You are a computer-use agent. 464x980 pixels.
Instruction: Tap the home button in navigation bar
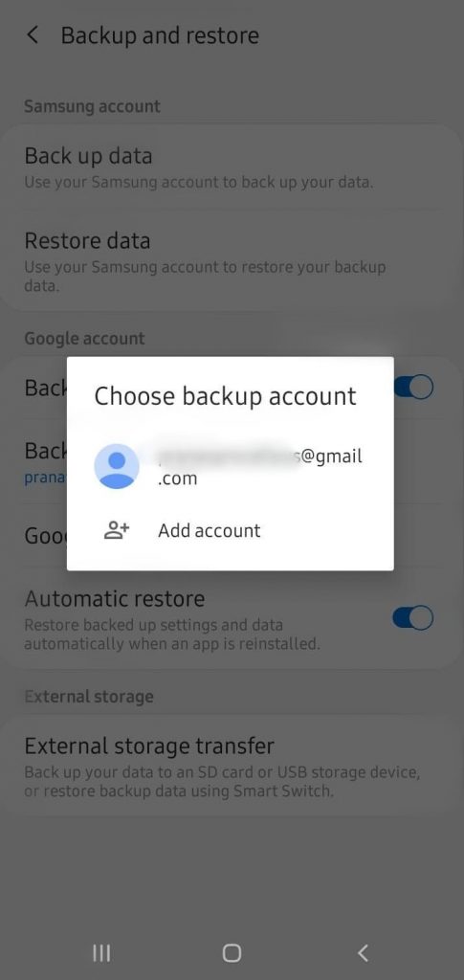point(232,952)
